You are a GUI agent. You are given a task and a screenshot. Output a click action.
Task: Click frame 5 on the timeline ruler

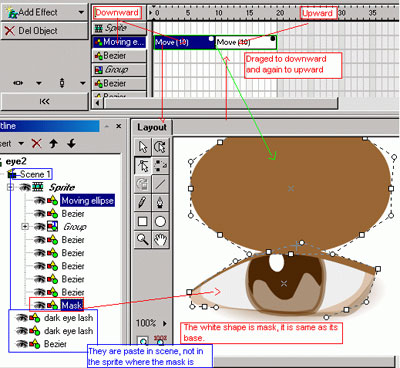(x=188, y=13)
